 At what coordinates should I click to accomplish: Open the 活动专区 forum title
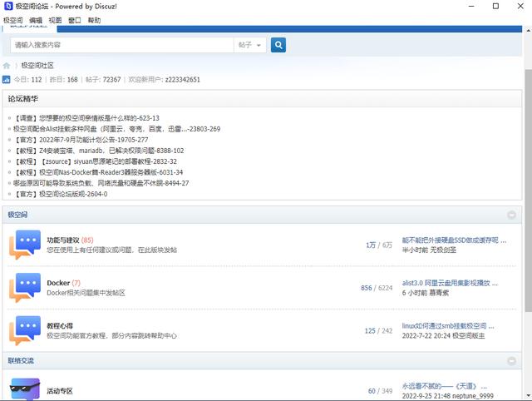[60, 391]
